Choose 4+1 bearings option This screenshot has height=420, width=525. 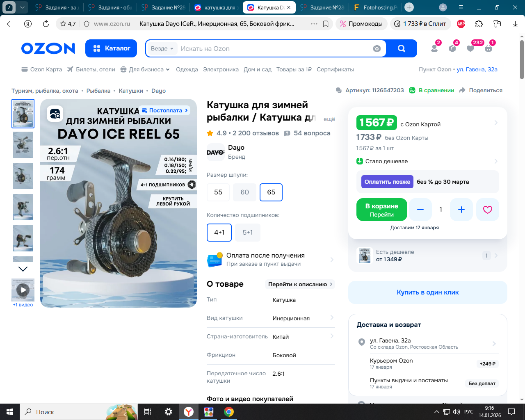219,233
